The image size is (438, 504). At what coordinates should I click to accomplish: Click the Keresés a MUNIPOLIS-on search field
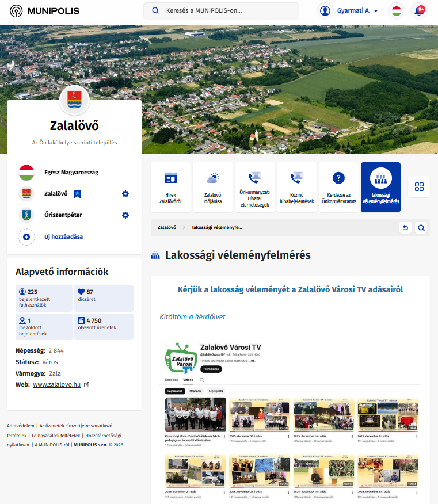click(222, 11)
